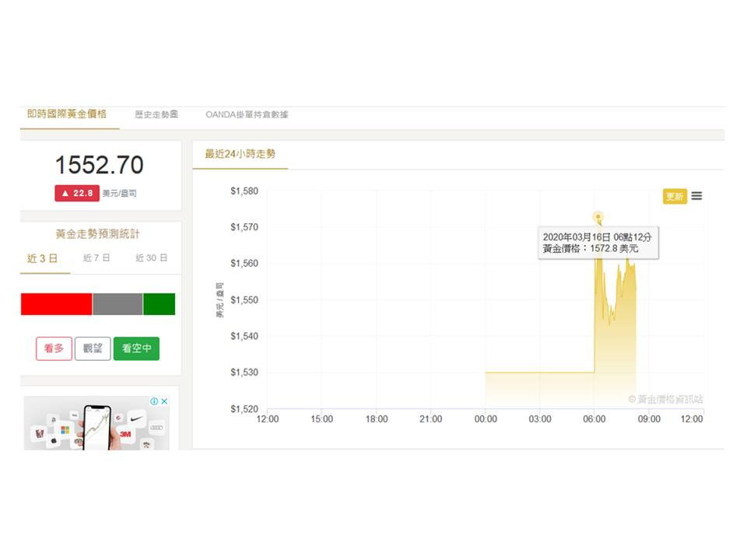Open the OANDA掛單持倉數據 tab
Viewport: 747px width, 560px height.
pyautogui.click(x=247, y=114)
